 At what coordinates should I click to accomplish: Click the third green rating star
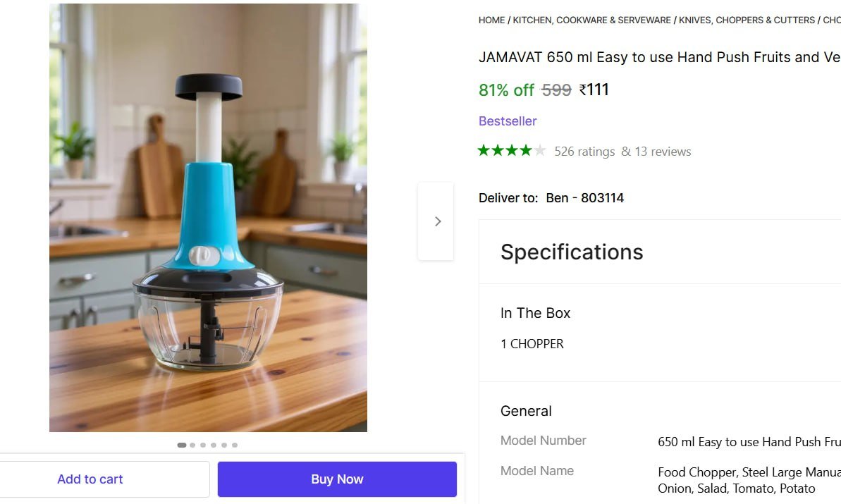coord(512,149)
